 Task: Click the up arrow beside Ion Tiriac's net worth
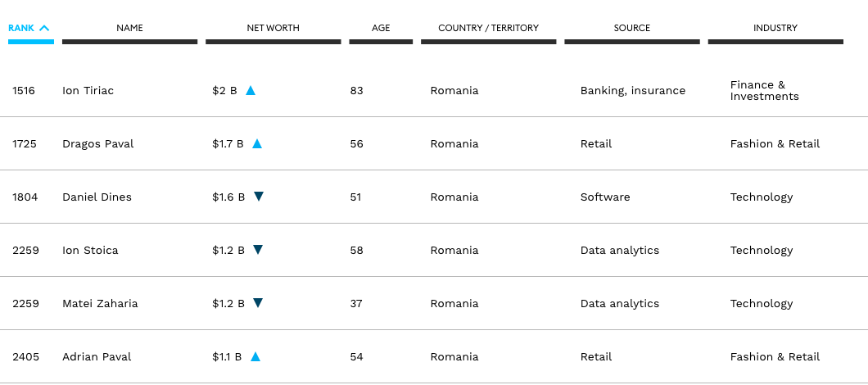[x=251, y=91]
